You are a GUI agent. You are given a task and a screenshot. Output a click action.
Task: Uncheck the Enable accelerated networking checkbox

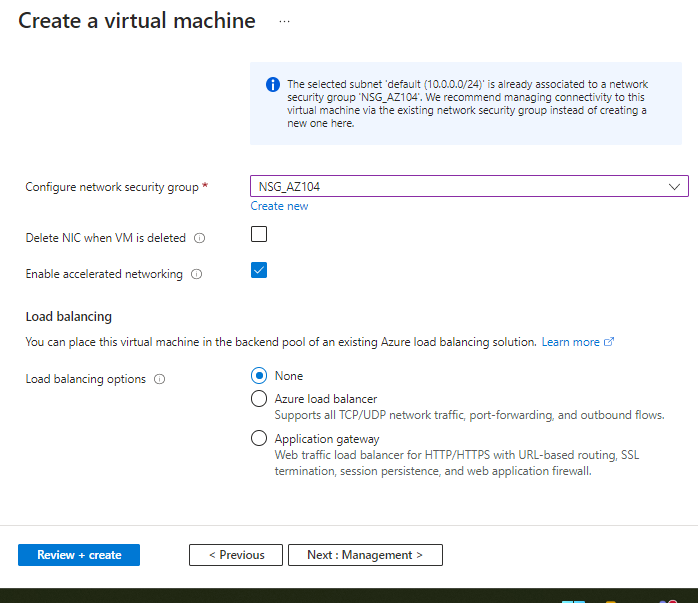259,270
